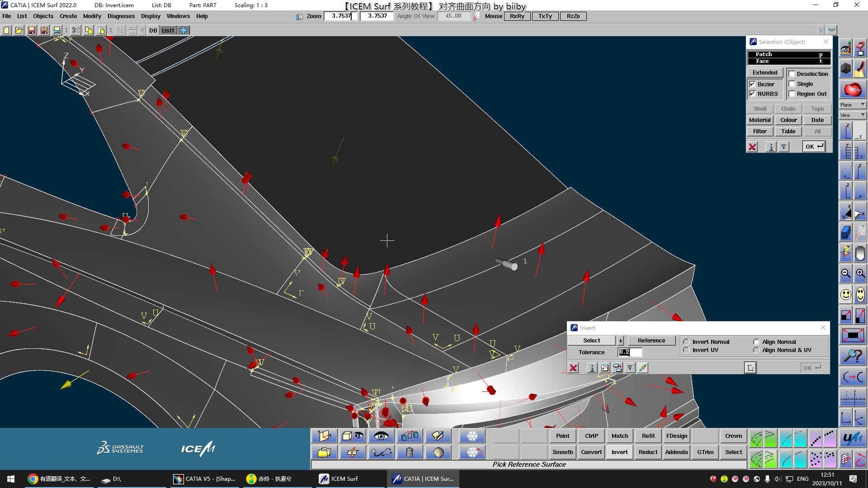Click the red torus shading icon
This screenshot has height=488, width=868.
(853, 90)
